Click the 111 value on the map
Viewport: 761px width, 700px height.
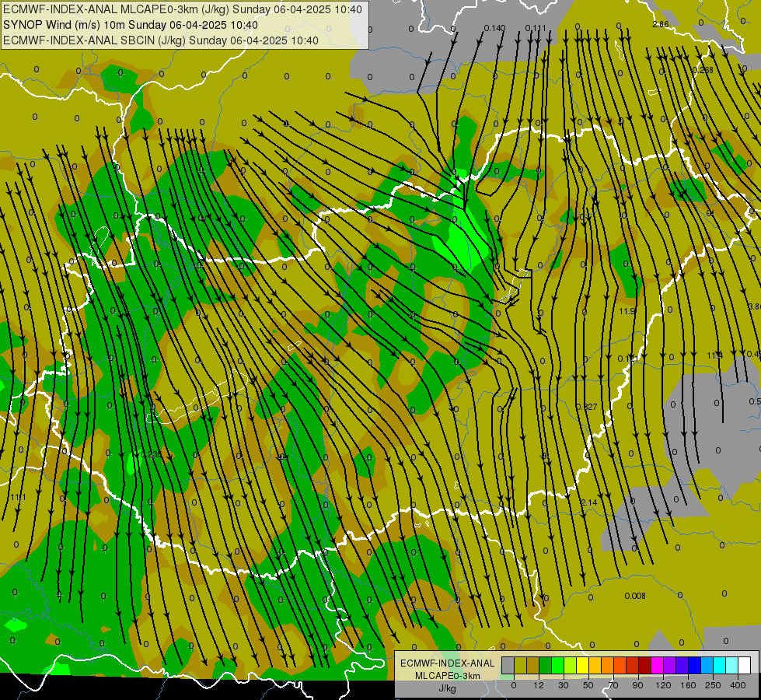[x=18, y=498]
